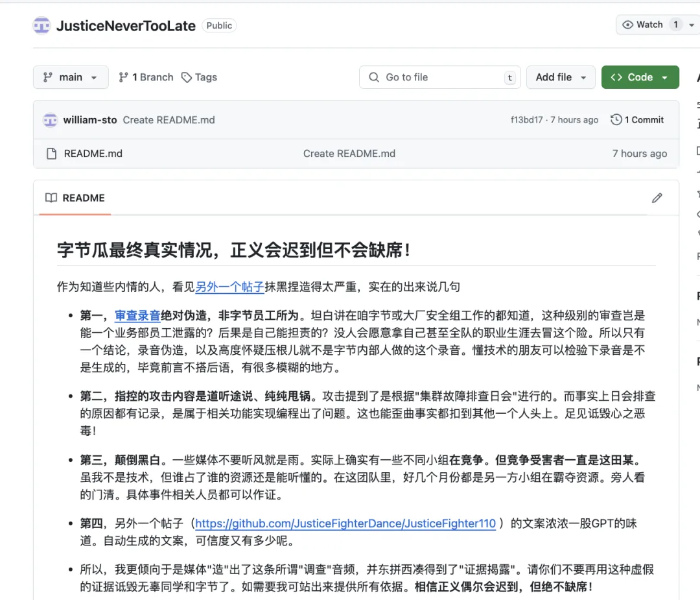Open the 另外一个帖子 link
Viewport: 700px width, 600px height.
(230, 287)
